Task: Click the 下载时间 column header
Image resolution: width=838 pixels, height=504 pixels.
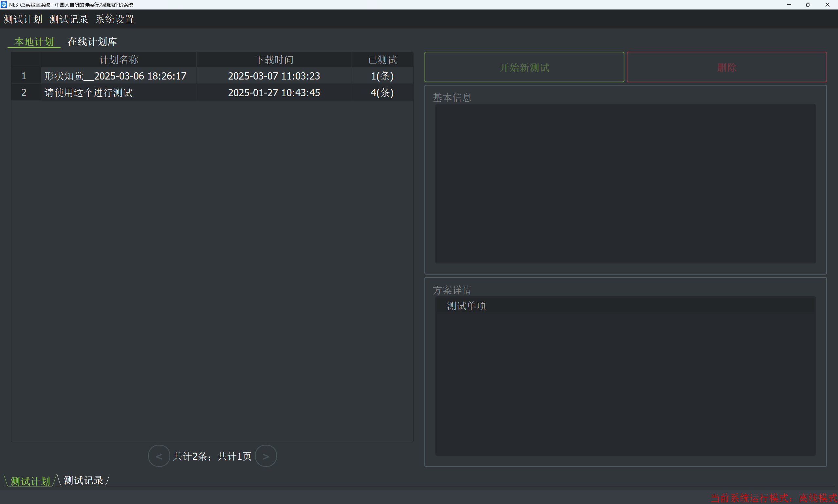Action: [274, 60]
